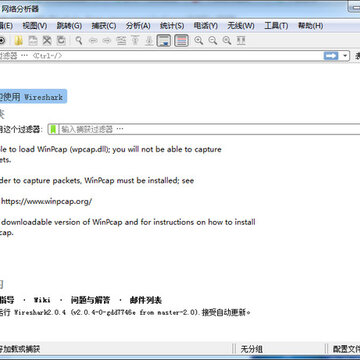Click the 无分组 status bar entry
This screenshot has width=360, height=360.
click(x=252, y=349)
